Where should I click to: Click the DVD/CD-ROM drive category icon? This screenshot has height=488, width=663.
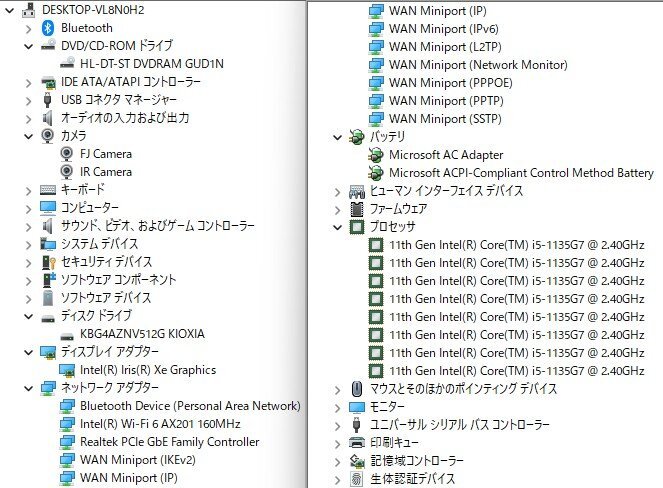(48, 45)
